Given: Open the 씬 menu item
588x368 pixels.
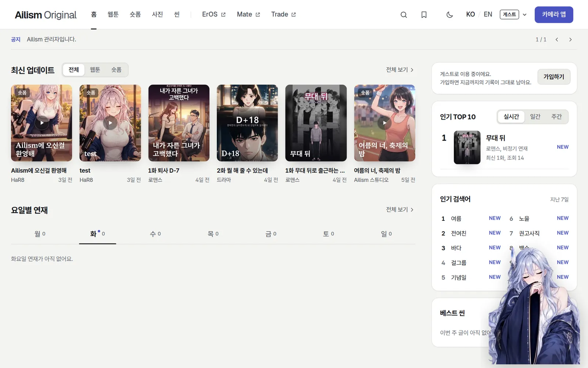Looking at the screenshot, I should [x=177, y=14].
